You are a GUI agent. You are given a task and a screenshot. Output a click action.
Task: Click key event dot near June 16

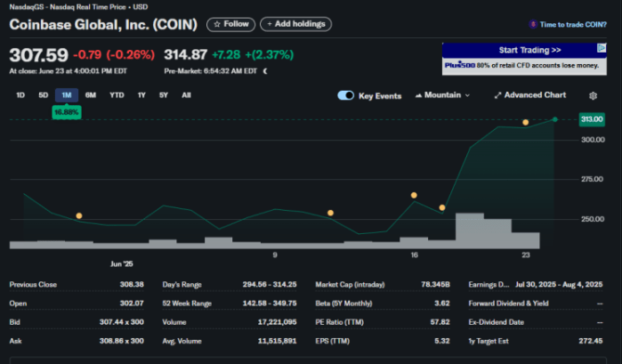tap(414, 195)
